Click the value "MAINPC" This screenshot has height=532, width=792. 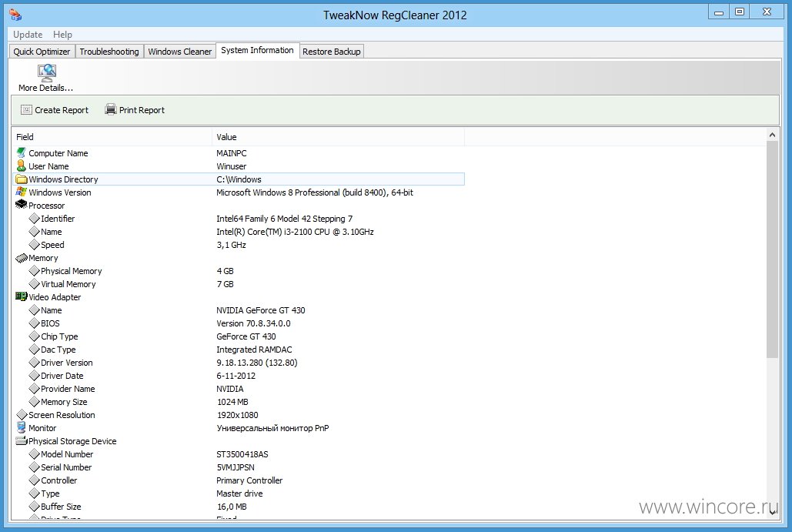click(232, 153)
